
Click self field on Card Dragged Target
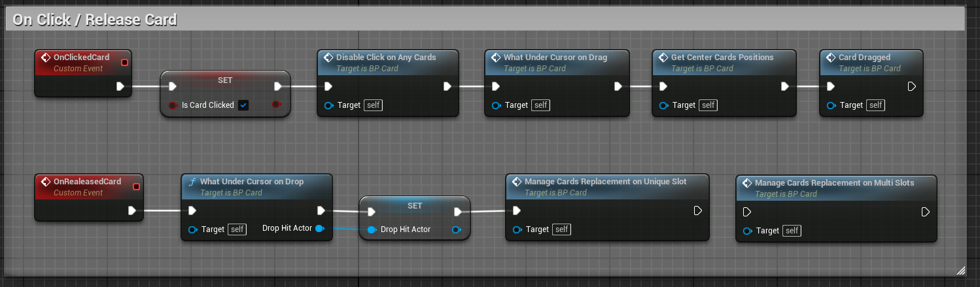(875, 105)
